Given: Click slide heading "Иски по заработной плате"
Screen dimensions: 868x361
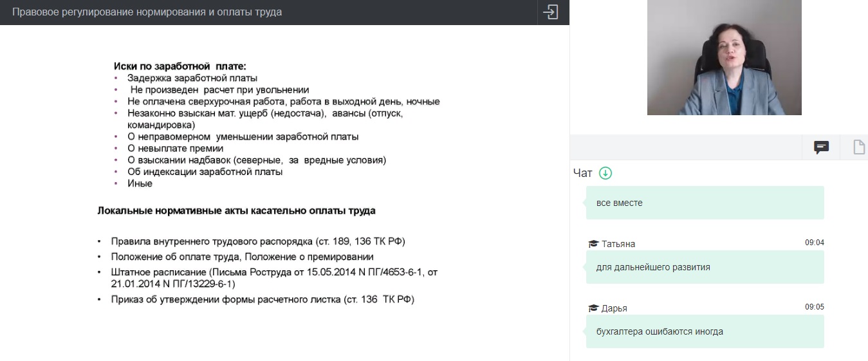Looking at the screenshot, I should (180, 66).
